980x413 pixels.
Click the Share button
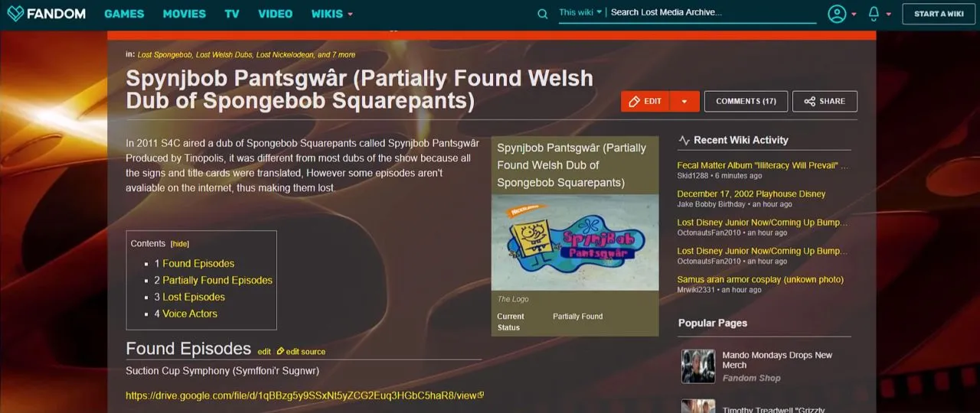pyautogui.click(x=825, y=101)
